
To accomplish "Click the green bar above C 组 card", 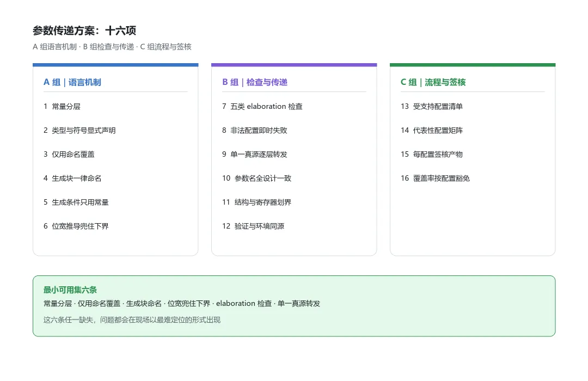I will click(473, 65).
